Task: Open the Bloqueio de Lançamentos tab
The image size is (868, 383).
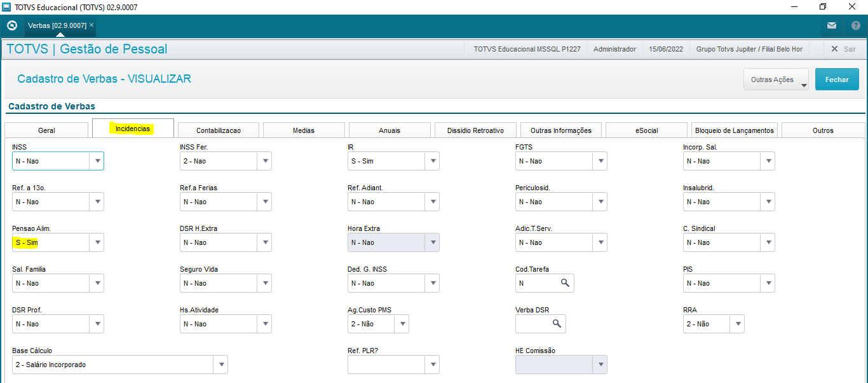Action: (735, 130)
